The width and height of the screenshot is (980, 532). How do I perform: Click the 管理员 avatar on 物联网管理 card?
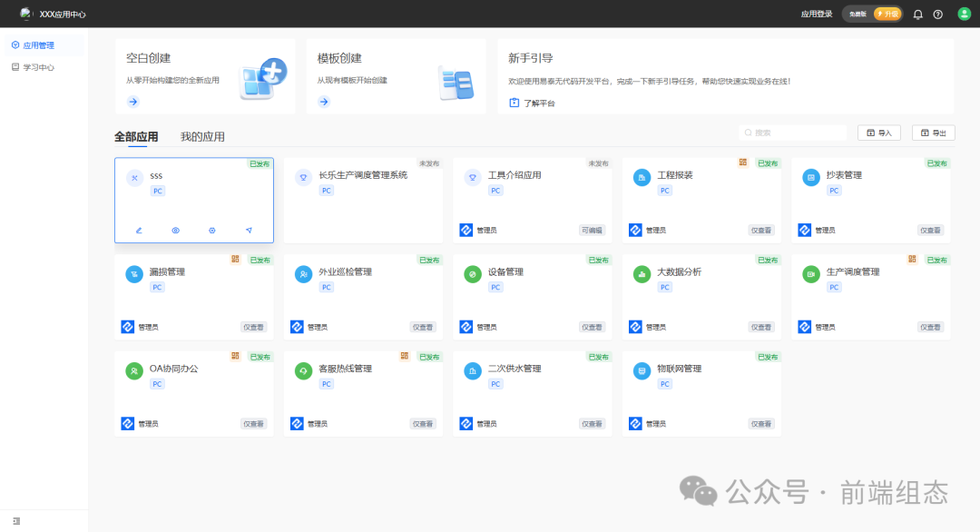tap(635, 424)
